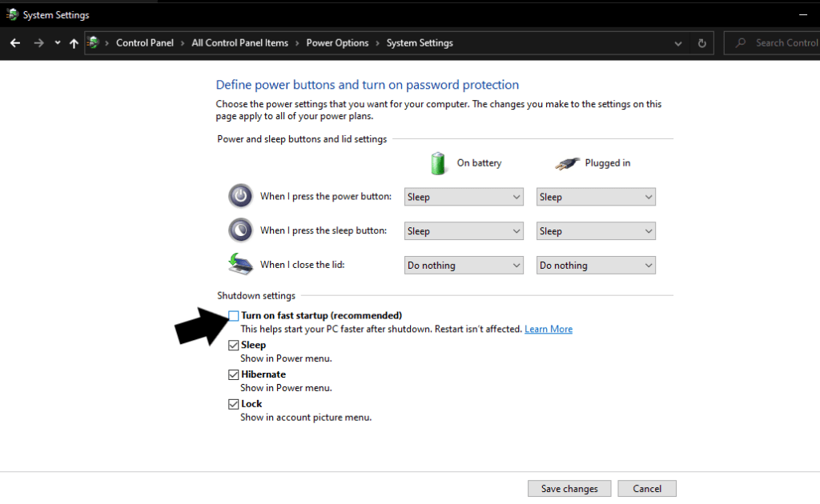Click the Save changes button
820x504 pixels.
click(569, 488)
